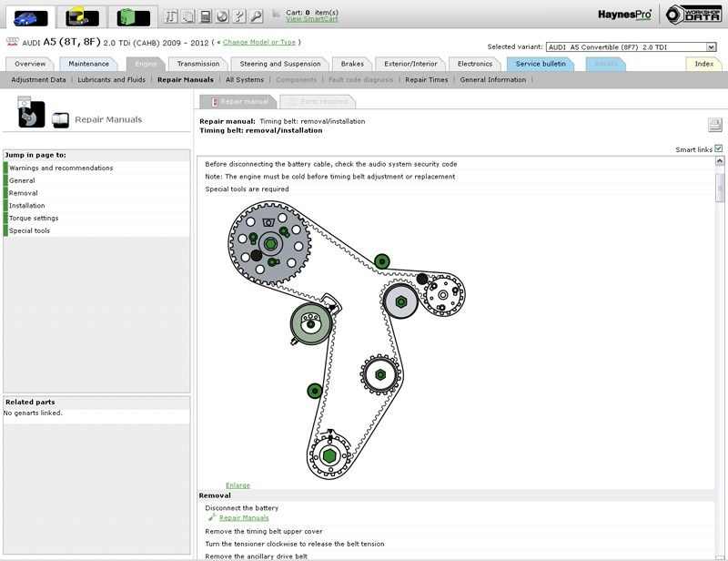
Task: Switch to the Transmission tab
Action: coord(198,64)
